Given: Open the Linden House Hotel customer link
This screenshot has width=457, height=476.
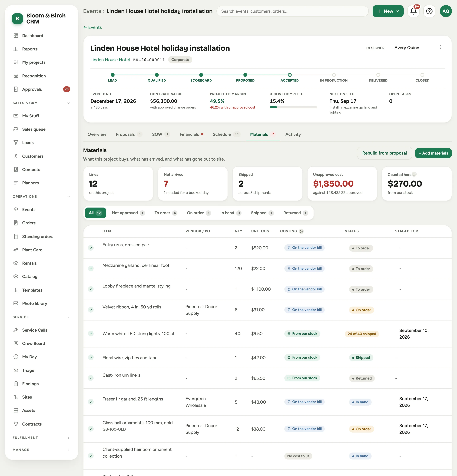Looking at the screenshot, I should (110, 60).
